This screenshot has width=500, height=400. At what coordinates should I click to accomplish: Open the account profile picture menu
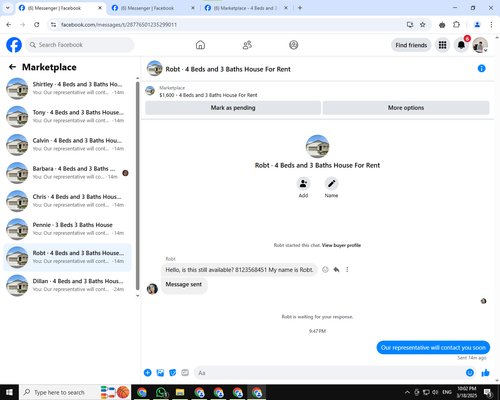coord(480,45)
